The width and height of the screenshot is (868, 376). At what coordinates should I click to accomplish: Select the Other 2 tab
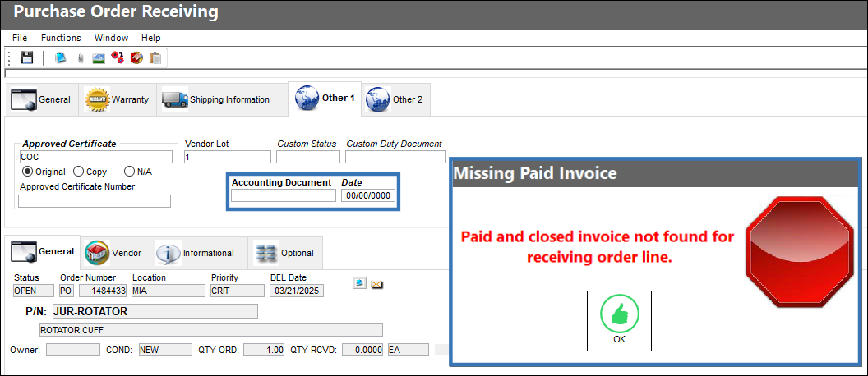pos(395,99)
